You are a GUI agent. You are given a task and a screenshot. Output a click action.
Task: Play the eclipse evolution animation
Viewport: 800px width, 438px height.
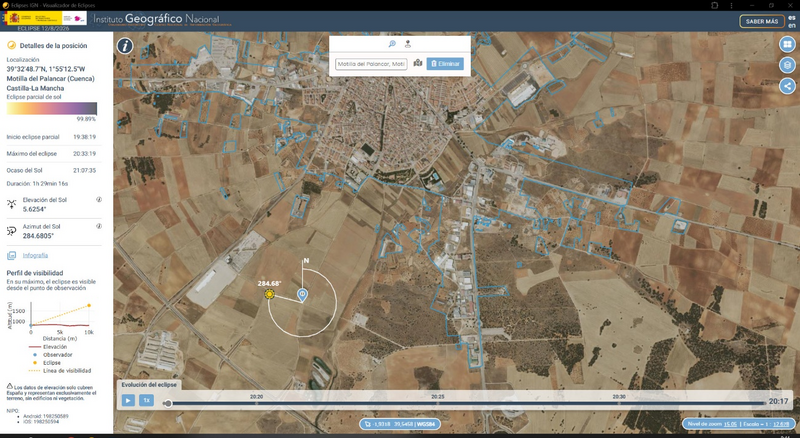pos(128,400)
